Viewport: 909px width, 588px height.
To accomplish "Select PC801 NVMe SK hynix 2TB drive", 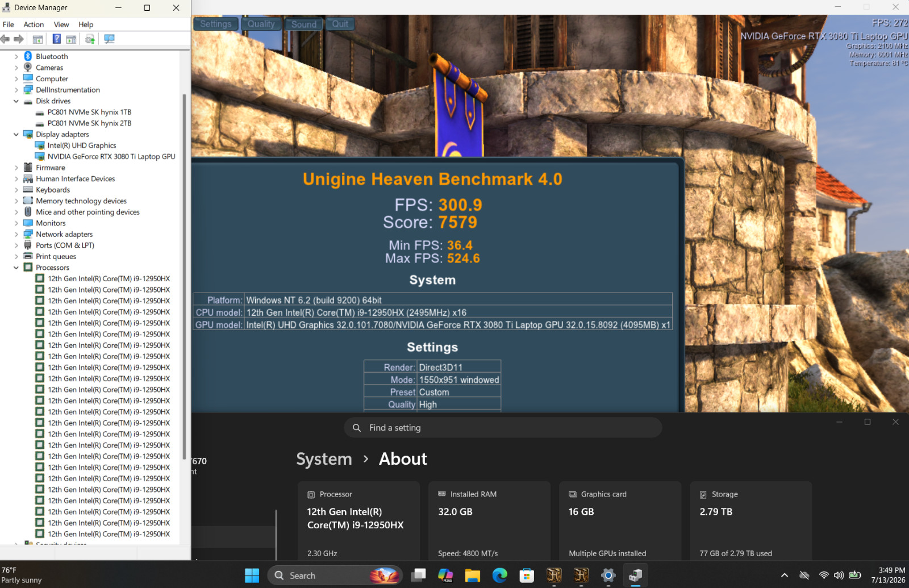I will click(89, 123).
